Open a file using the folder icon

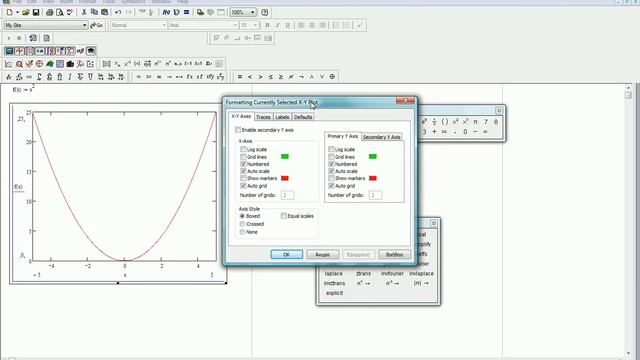tap(26, 12)
